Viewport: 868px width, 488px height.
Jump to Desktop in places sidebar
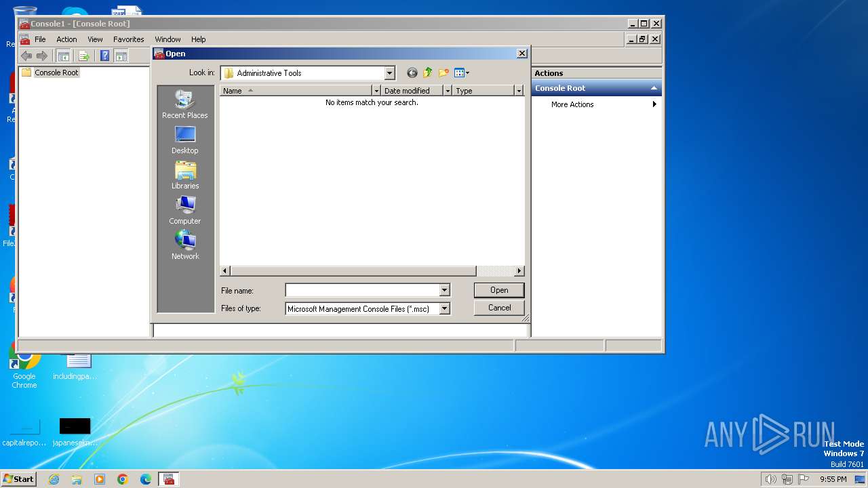tap(185, 140)
